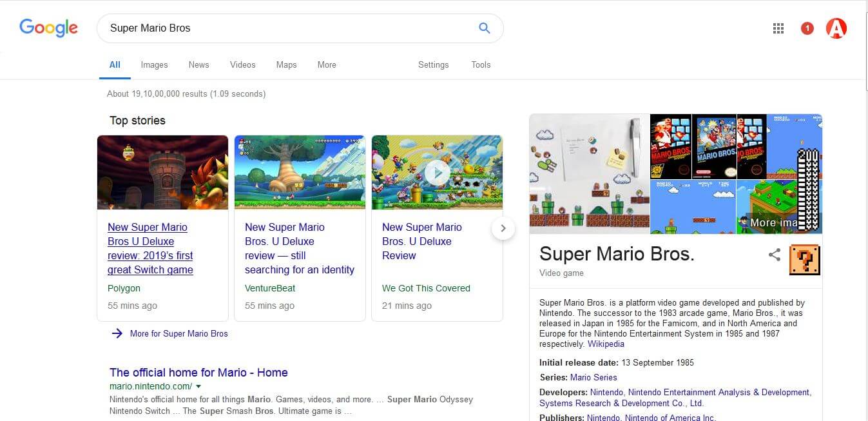The width and height of the screenshot is (868, 421).
Task: Click the Polygon source label
Action: point(124,288)
